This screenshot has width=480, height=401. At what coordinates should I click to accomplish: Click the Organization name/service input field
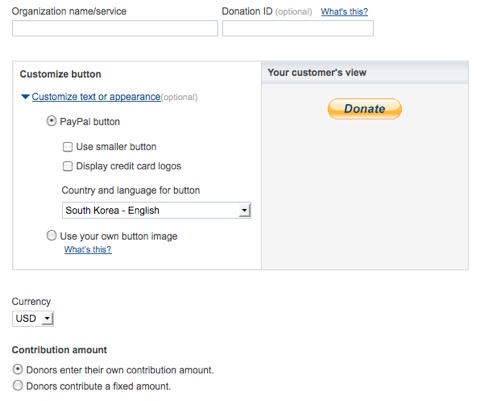115,28
